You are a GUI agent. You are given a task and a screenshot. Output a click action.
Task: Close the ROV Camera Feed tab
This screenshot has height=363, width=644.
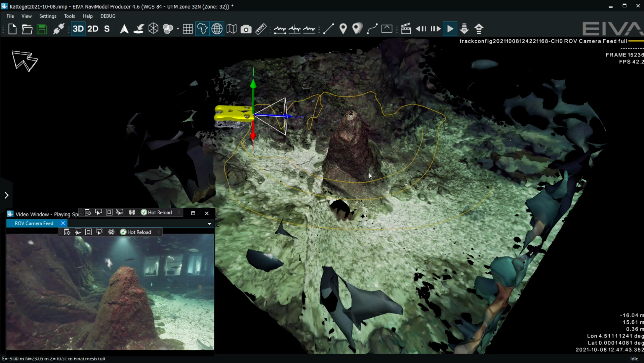[x=63, y=223]
